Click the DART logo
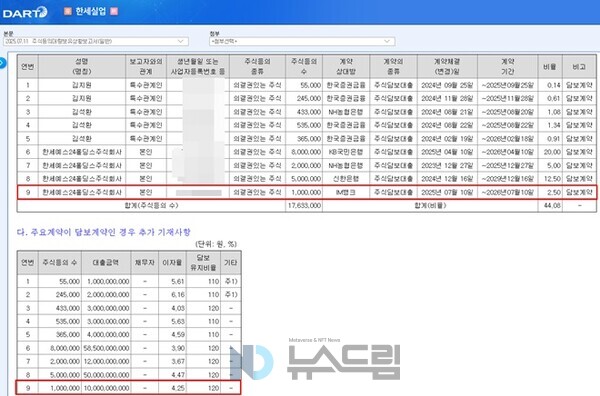Image resolution: width=600 pixels, height=396 pixels. coord(25,13)
